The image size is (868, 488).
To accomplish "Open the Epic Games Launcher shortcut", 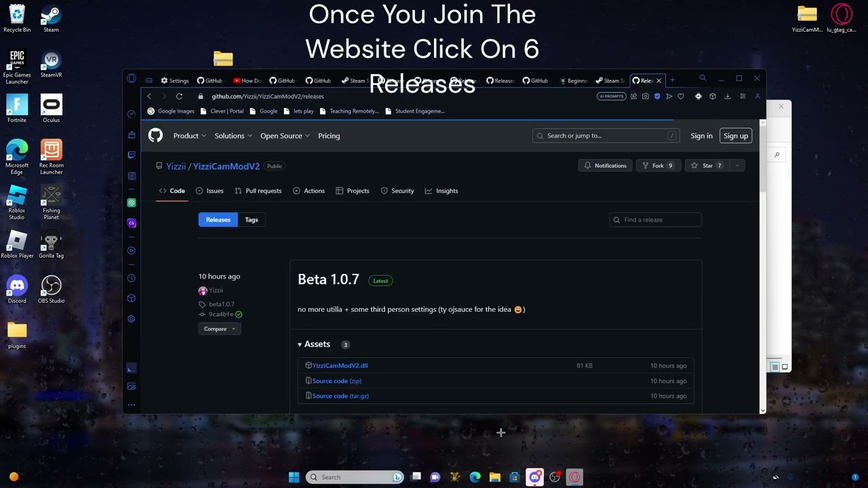I will click(x=17, y=67).
